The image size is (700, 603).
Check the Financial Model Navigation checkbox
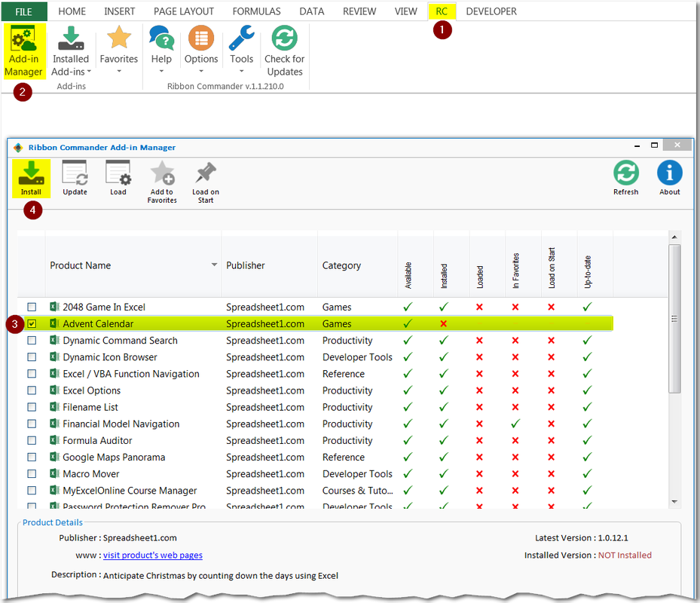(32, 424)
